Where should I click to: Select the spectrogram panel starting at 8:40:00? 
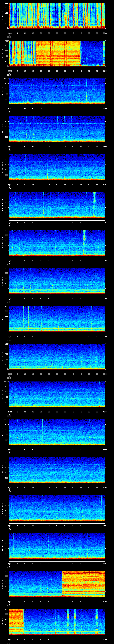click(57, 432)
